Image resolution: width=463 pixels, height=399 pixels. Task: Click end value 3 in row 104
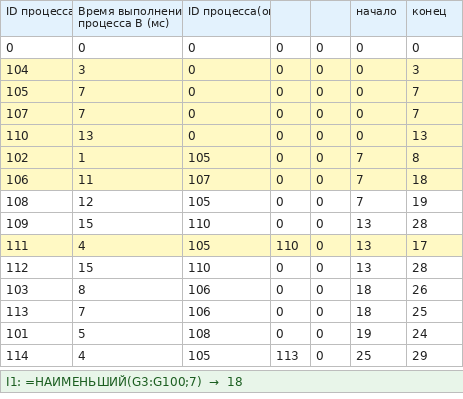(435, 70)
